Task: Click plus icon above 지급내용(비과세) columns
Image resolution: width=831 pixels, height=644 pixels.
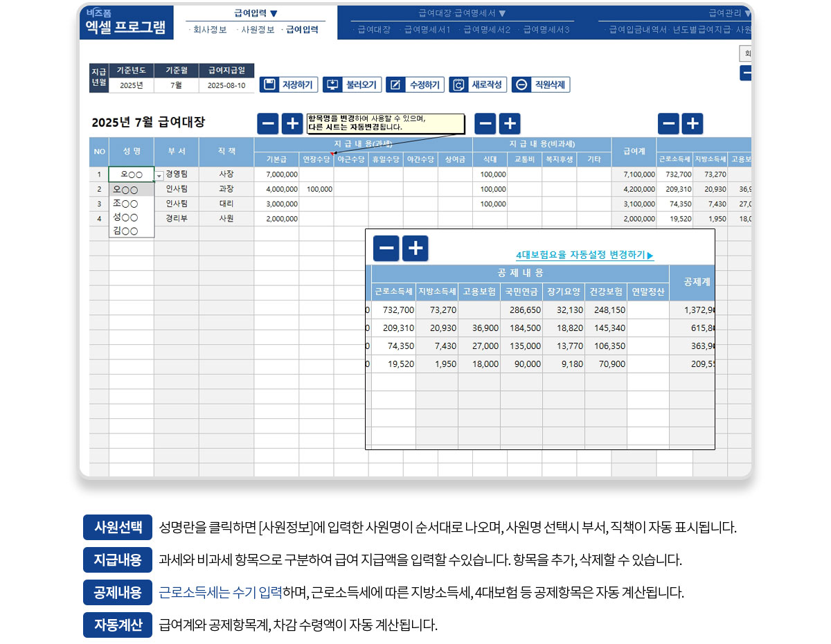Action: tap(510, 124)
